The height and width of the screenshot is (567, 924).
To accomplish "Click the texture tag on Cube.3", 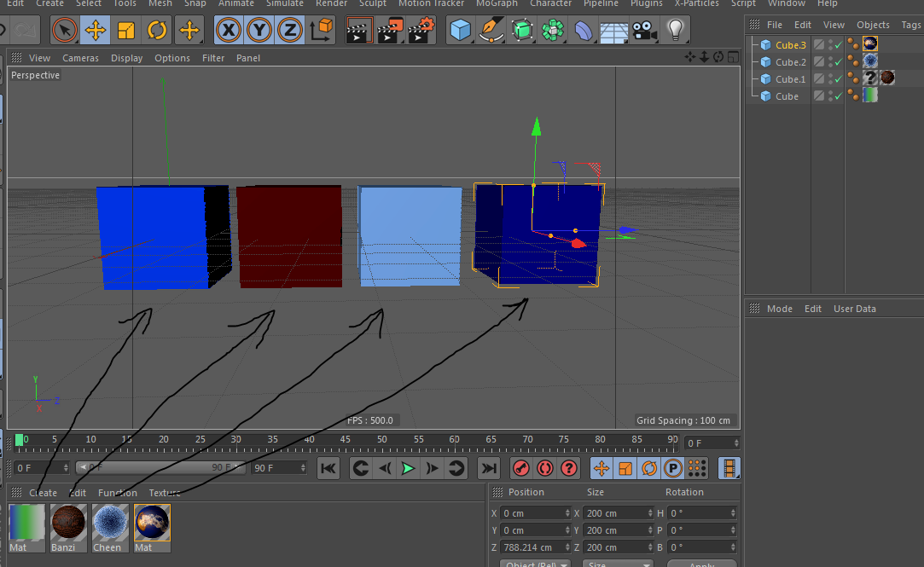I will [869, 43].
